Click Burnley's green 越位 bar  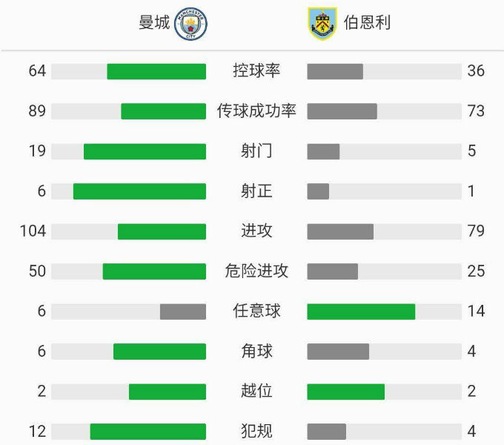[345, 392]
